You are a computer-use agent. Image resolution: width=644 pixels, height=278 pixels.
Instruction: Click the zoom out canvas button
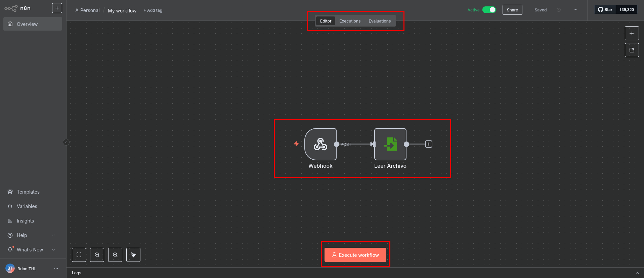[115, 255]
